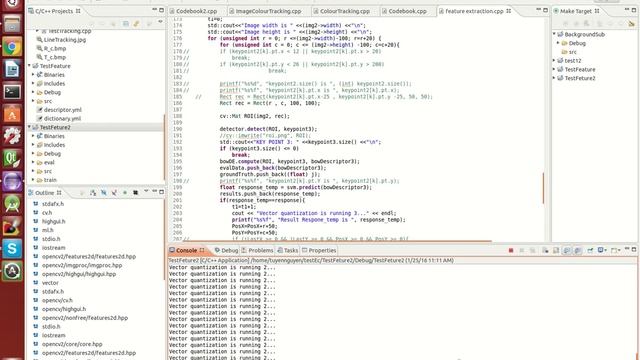This screenshot has height=360, width=640.
Task: Toggle Show Console When Standard Out Changes
Action: [x=567, y=250]
